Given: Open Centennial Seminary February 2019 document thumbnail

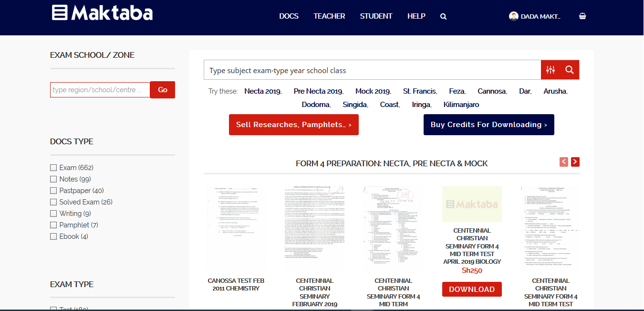Looking at the screenshot, I should tap(315, 229).
